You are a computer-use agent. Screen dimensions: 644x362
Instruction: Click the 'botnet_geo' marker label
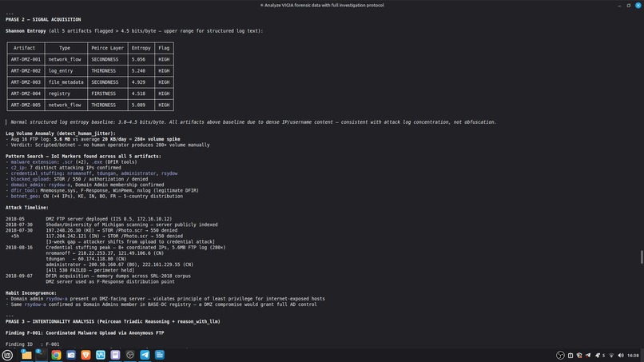24,197
